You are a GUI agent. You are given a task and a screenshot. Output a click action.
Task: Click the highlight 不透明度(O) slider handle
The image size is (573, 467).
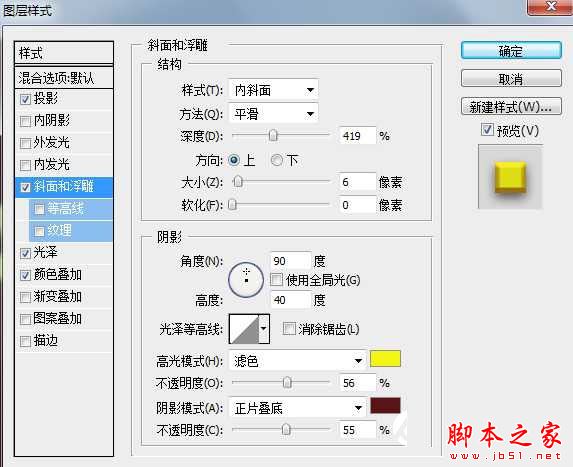[x=287, y=383]
